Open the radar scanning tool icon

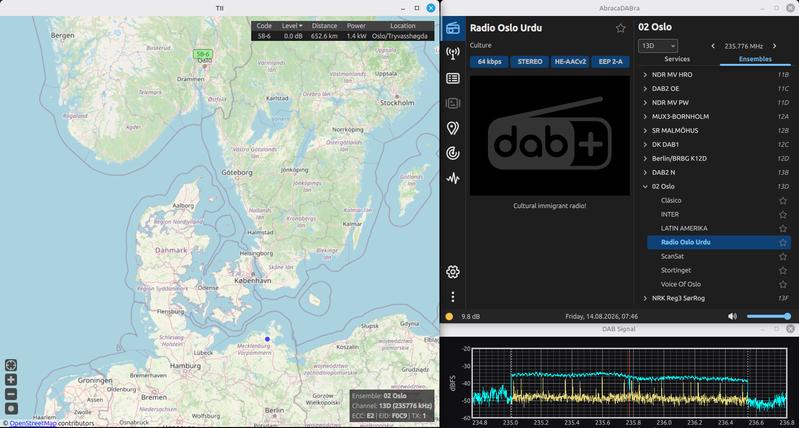coord(452,153)
